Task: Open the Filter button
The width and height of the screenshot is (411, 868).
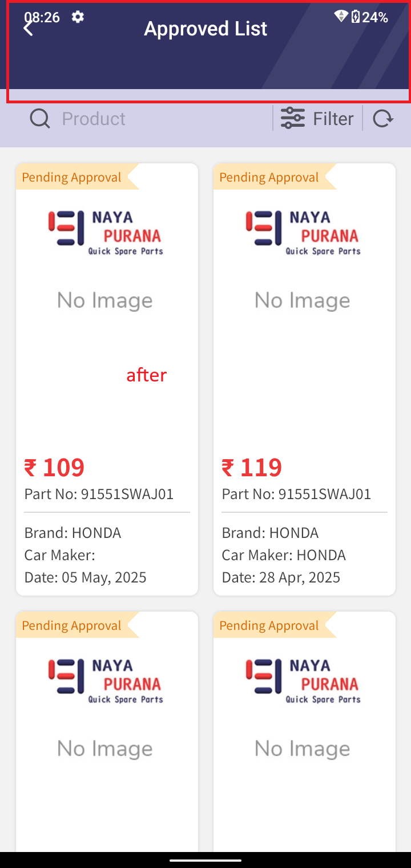Action: 317,118
